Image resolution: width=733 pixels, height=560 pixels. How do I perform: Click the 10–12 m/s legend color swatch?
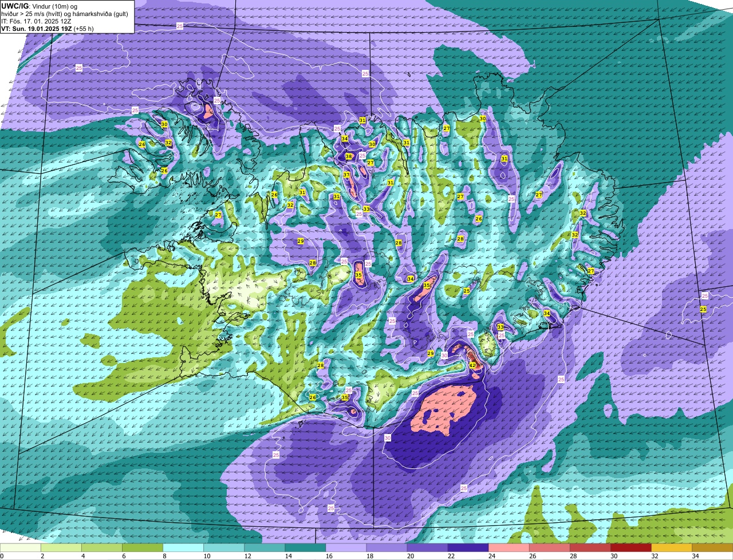(x=224, y=548)
